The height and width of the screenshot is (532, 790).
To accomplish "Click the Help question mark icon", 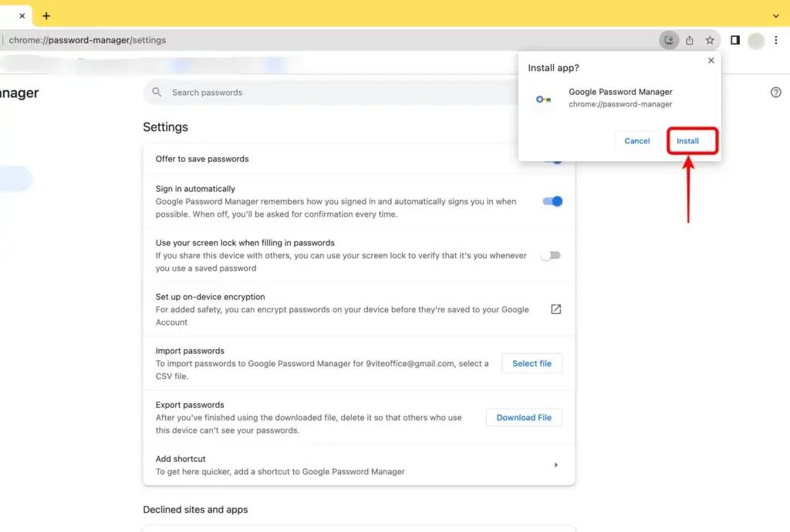I will 775,92.
